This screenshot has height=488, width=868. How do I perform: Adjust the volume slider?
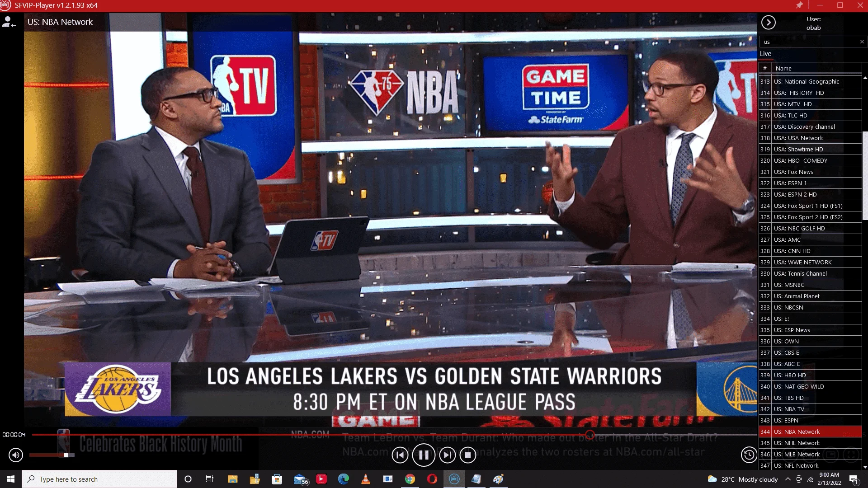click(x=52, y=455)
